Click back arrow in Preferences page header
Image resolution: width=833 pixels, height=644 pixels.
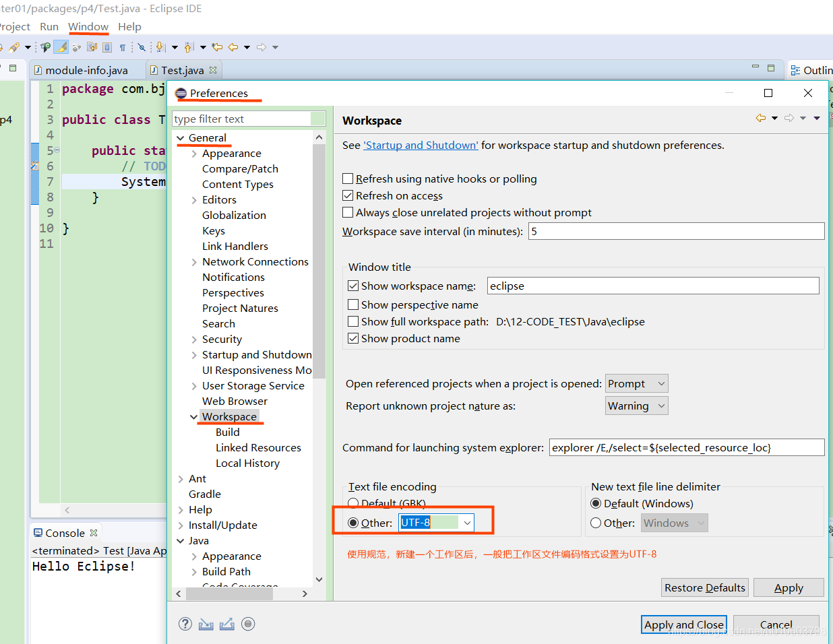tap(761, 118)
